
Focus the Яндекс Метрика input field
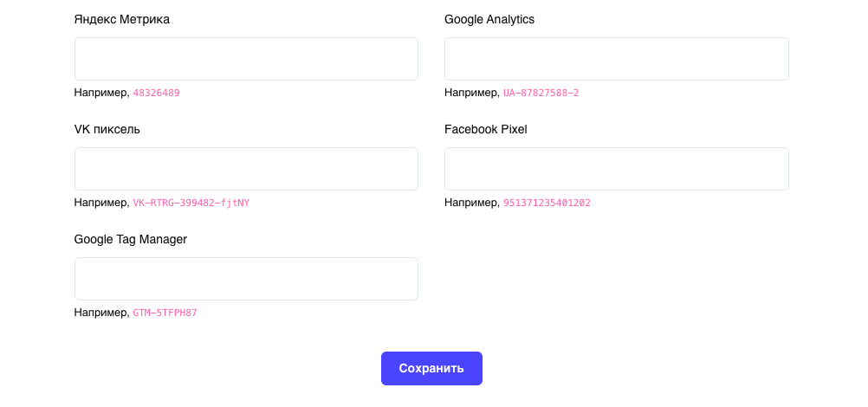[246, 59]
